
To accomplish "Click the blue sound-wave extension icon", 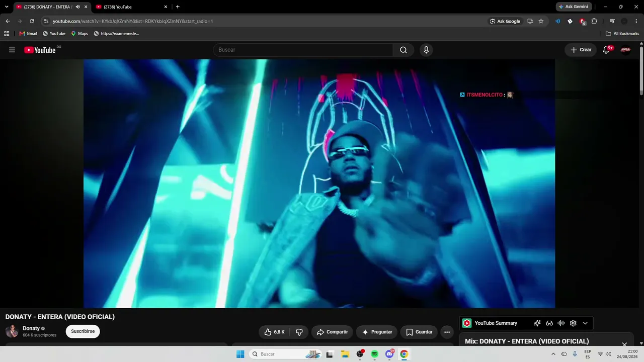I will click(557, 21).
